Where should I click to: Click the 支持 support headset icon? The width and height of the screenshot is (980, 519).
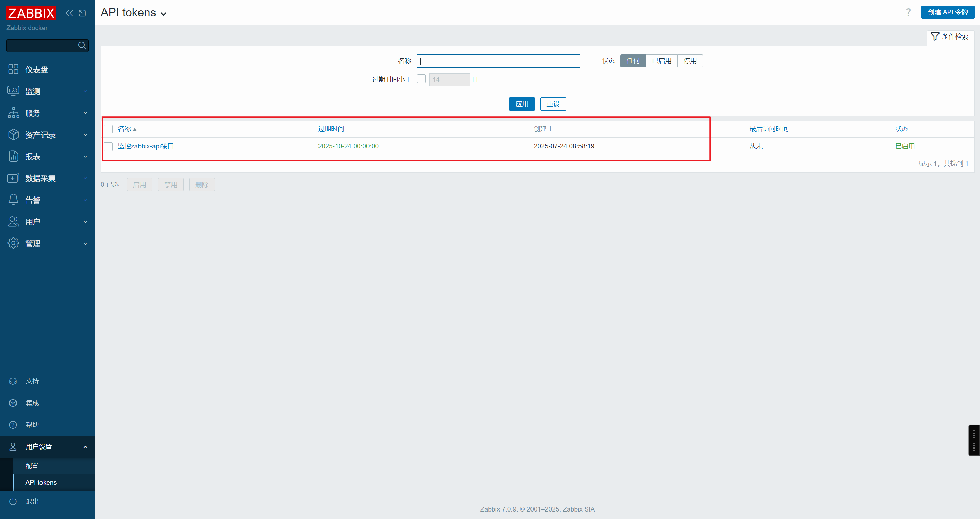pos(13,381)
